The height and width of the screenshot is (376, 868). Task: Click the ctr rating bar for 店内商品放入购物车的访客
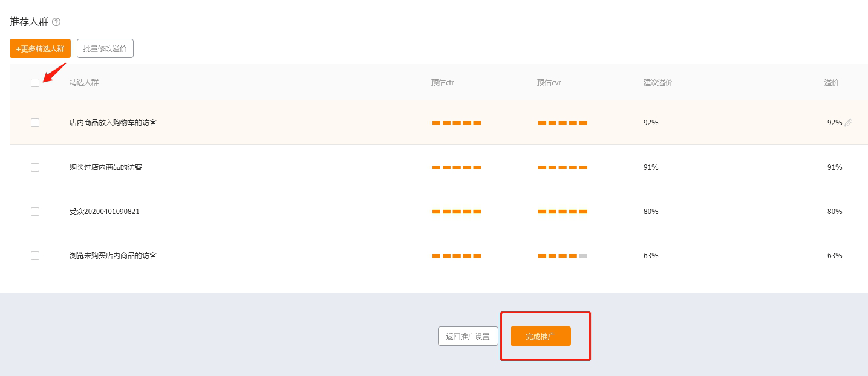coord(457,123)
